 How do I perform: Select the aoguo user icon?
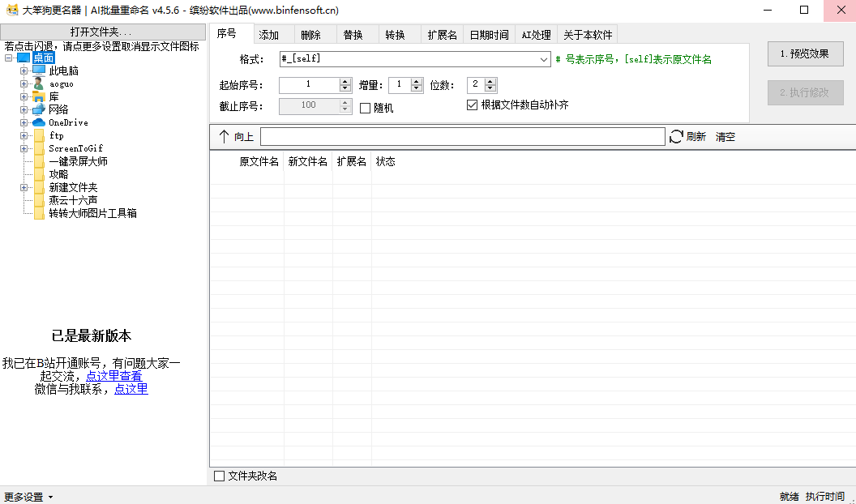38,83
